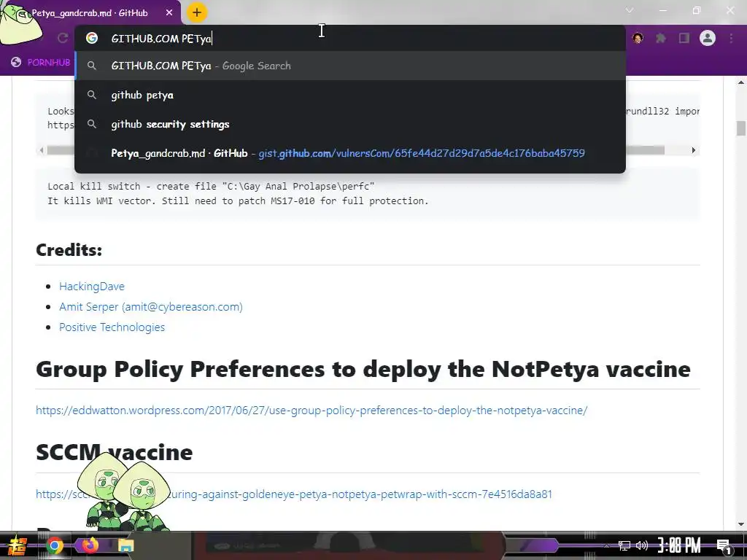Open a new browser tab with plus button
This screenshot has height=560, width=747.
click(x=197, y=12)
